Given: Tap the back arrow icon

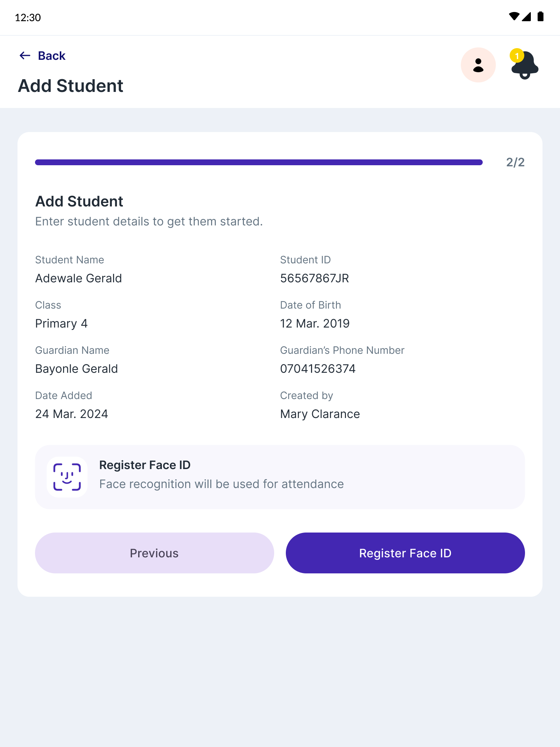Looking at the screenshot, I should coord(25,55).
